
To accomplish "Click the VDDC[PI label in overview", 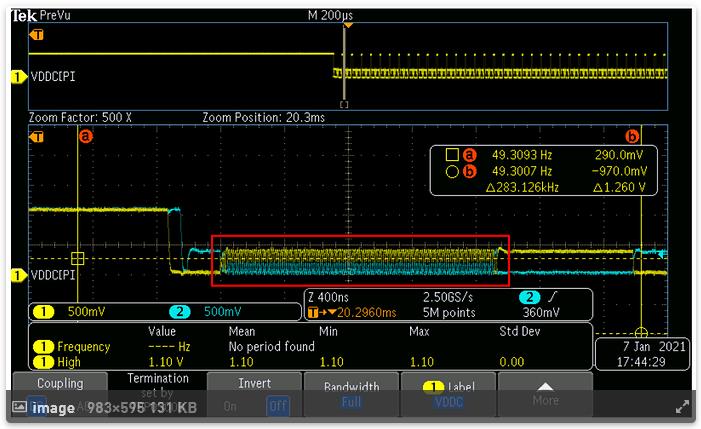I will click(53, 77).
